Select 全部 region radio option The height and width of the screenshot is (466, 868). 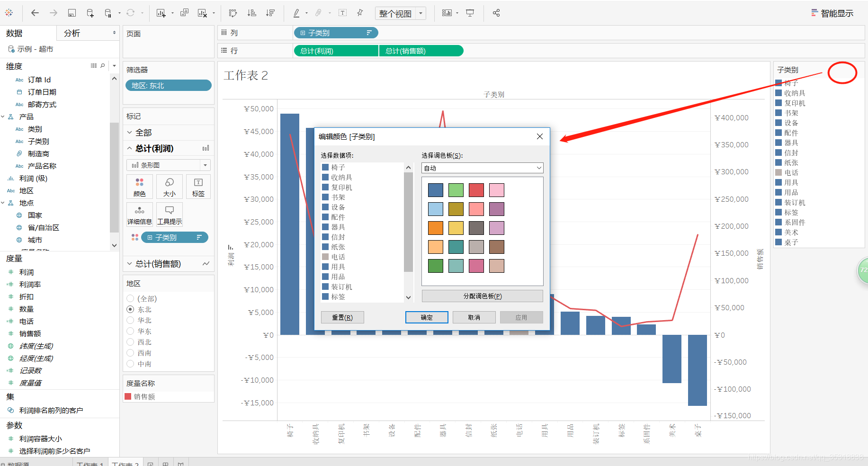click(130, 298)
